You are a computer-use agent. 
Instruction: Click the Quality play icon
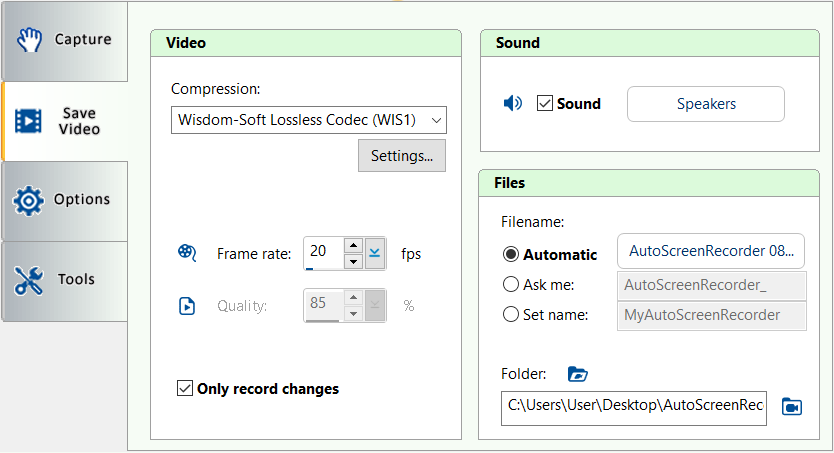point(186,306)
